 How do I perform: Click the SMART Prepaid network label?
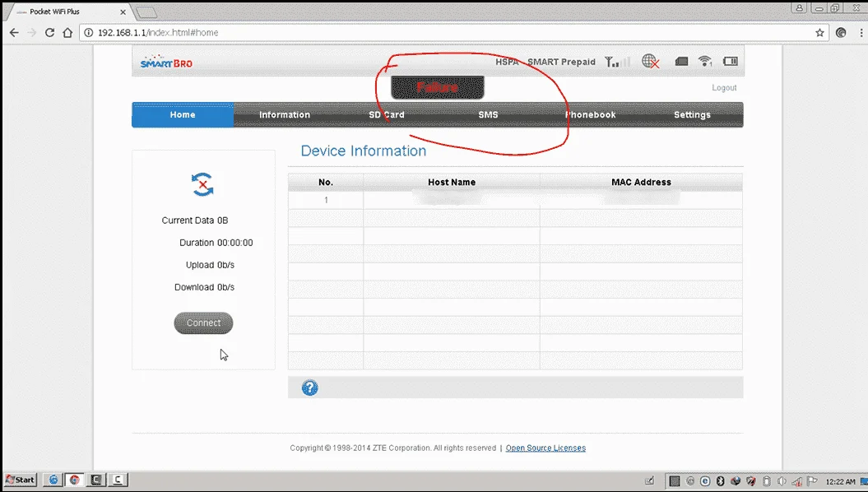pos(561,62)
